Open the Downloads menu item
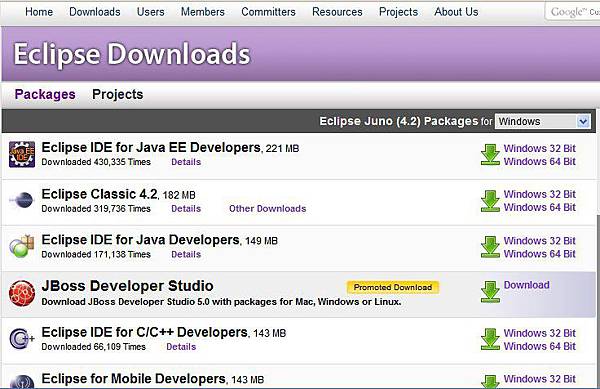Viewport: 600px width, 389px height. tap(95, 12)
